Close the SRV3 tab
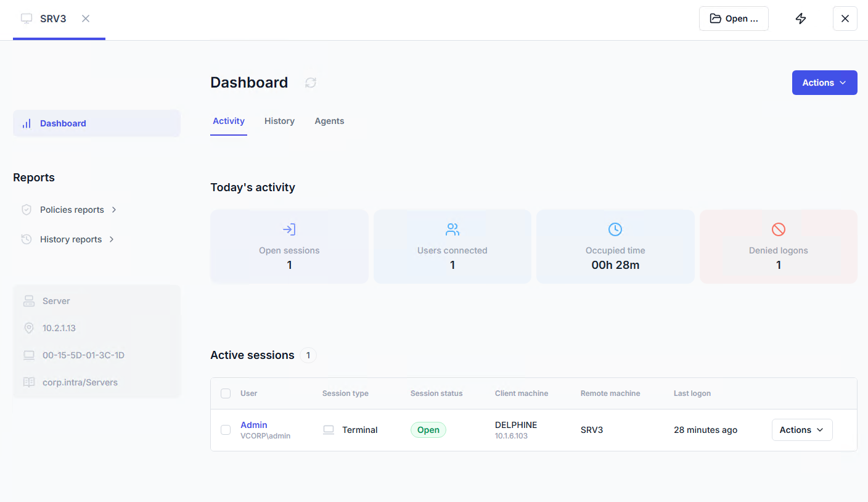 click(x=86, y=19)
